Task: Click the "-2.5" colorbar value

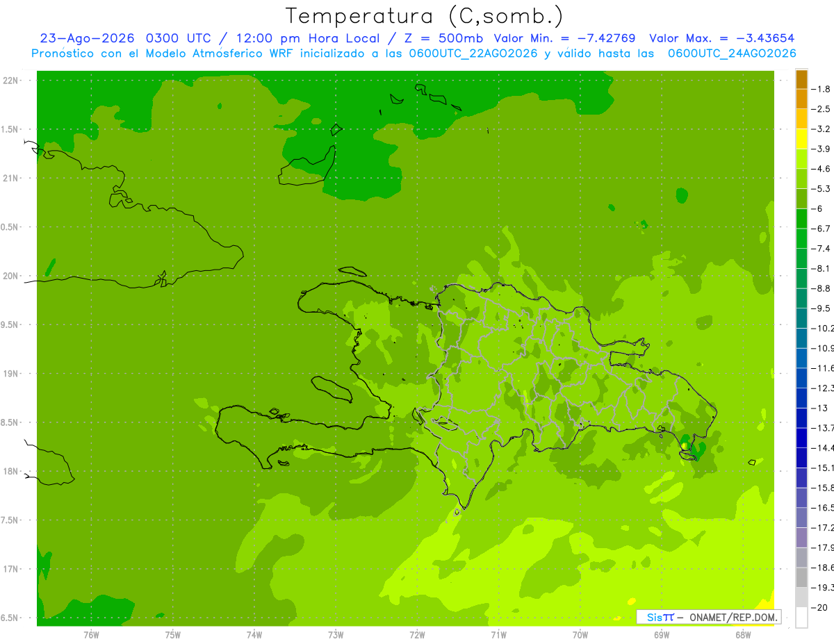Action: click(821, 109)
